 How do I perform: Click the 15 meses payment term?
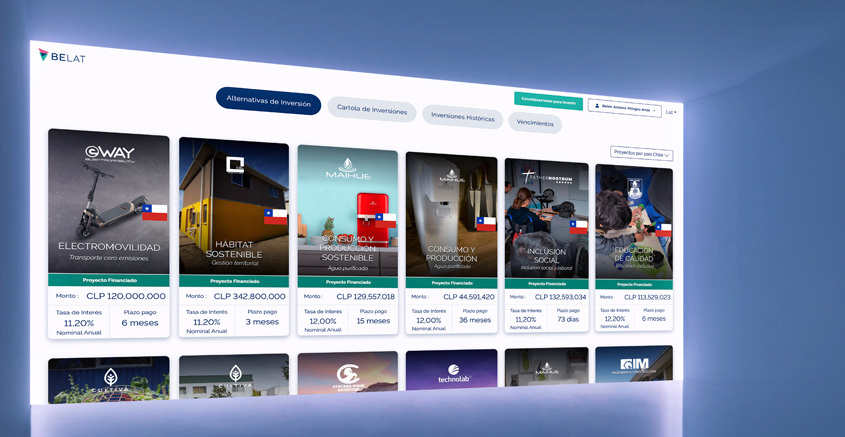(x=373, y=321)
